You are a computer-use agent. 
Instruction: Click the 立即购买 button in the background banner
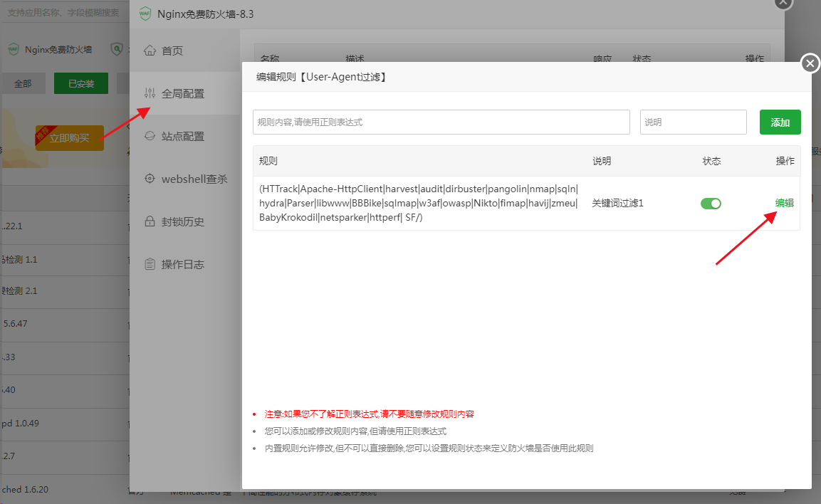[x=70, y=138]
